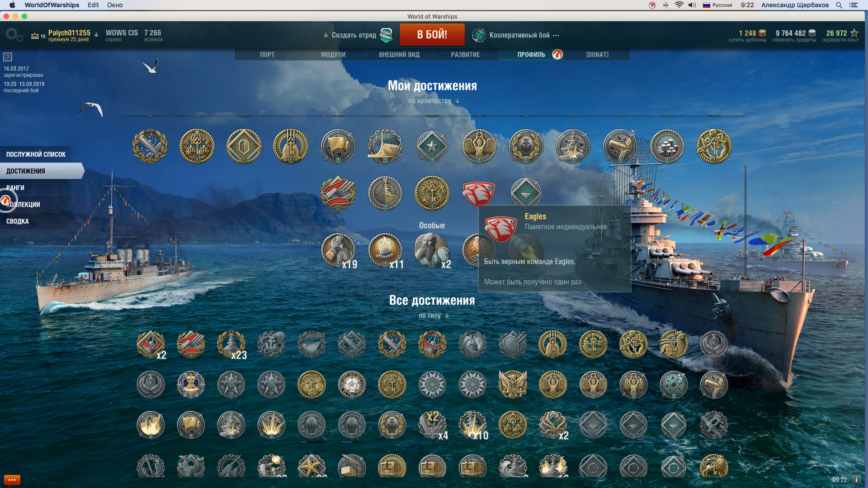868x488 pixels.
Task: Click the x23 battleship achievement medal
Action: [x=231, y=344]
